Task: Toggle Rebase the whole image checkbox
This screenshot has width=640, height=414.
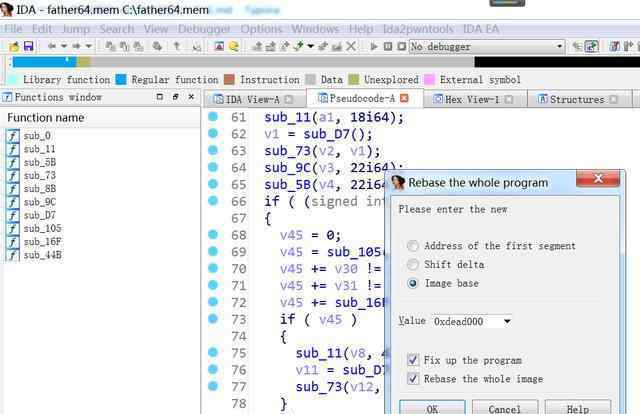Action: [x=413, y=379]
